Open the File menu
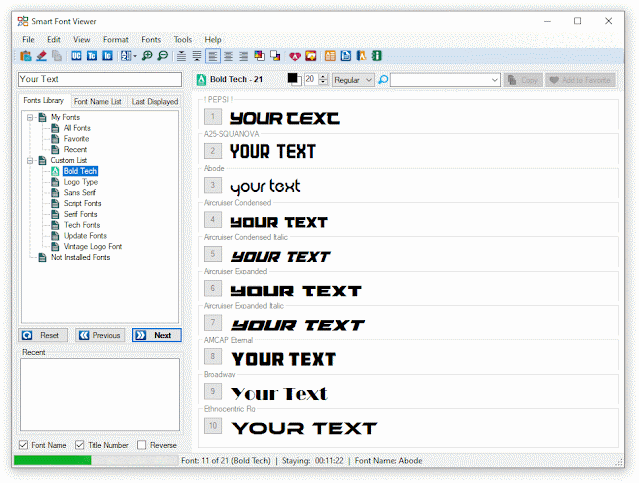 28,40
